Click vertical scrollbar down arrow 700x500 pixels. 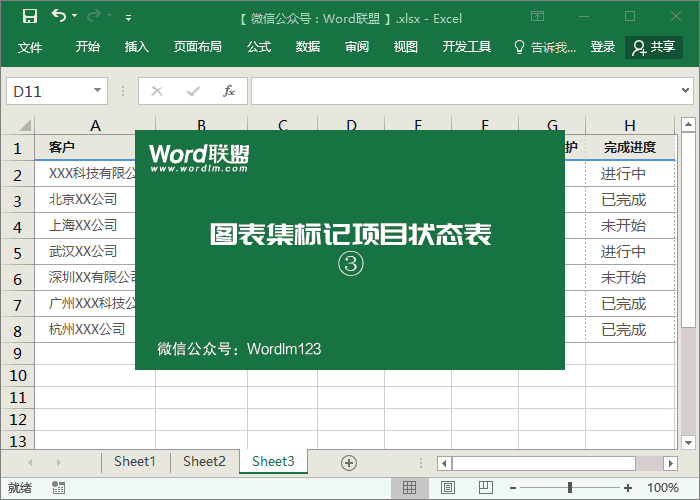(688, 442)
